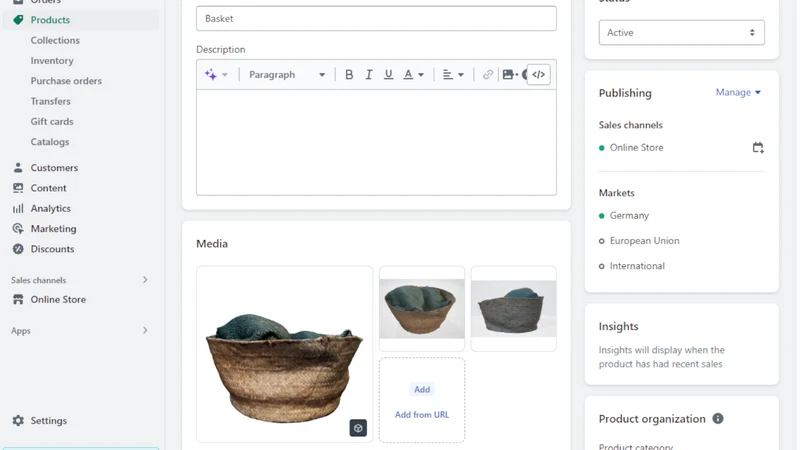800x450 pixels.
Task: Open the text color picker
Action: point(413,74)
